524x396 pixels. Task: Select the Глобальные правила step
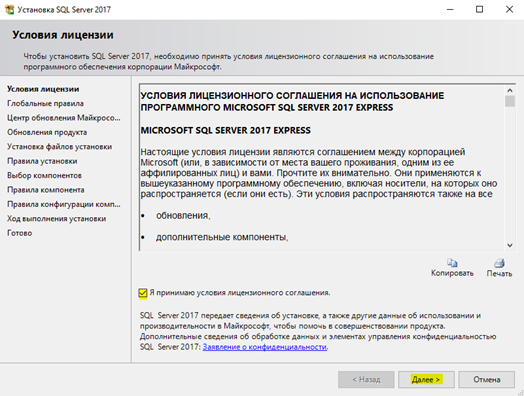click(x=45, y=104)
